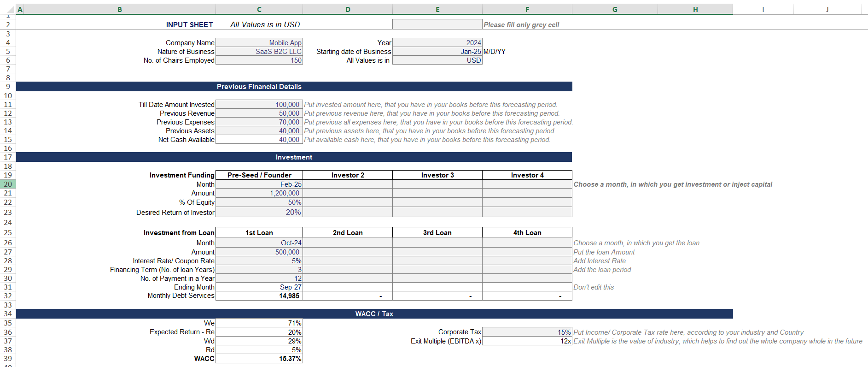Click Company Name cell 'Mobile App'
The width and height of the screenshot is (868, 367).
[x=259, y=43]
